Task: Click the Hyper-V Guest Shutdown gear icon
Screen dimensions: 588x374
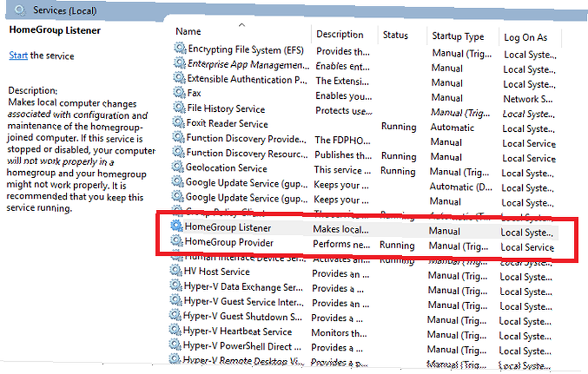Action: pos(175,315)
